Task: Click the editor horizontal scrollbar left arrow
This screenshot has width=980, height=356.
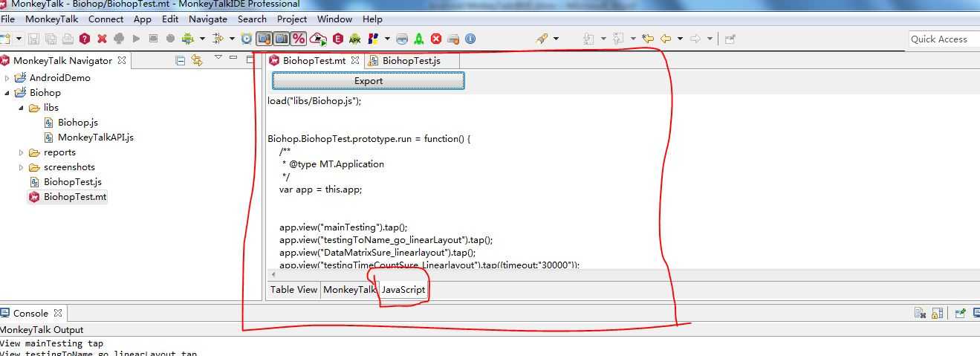Action: (272, 274)
